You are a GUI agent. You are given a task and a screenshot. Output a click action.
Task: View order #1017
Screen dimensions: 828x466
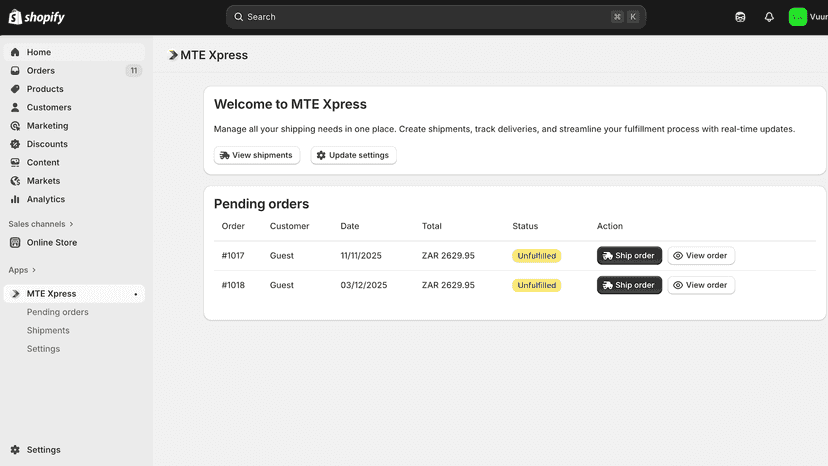(x=701, y=256)
